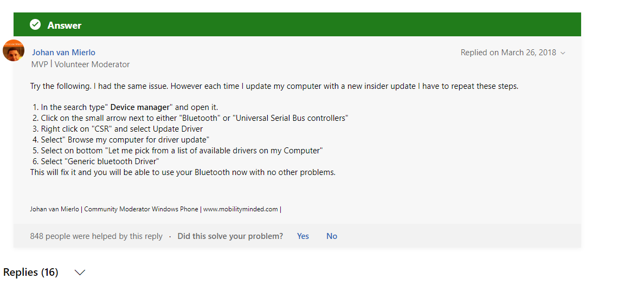Click the checkmark icon in Answer header
The height and width of the screenshot is (285, 644).
35,24
